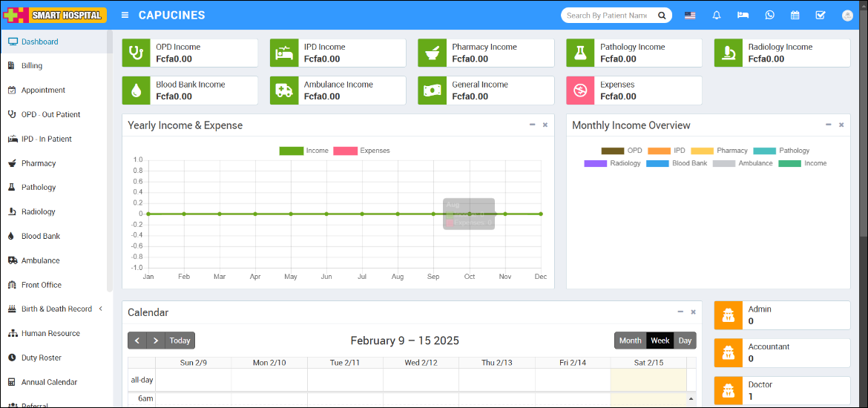The image size is (868, 408).
Task: Collapse the Yearly Income & Expense panel
Action: click(532, 125)
